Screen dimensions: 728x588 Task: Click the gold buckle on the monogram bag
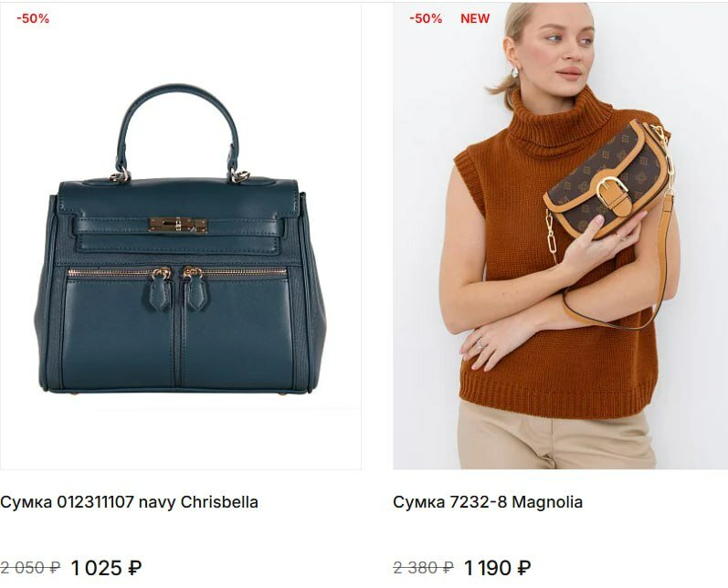tap(610, 190)
